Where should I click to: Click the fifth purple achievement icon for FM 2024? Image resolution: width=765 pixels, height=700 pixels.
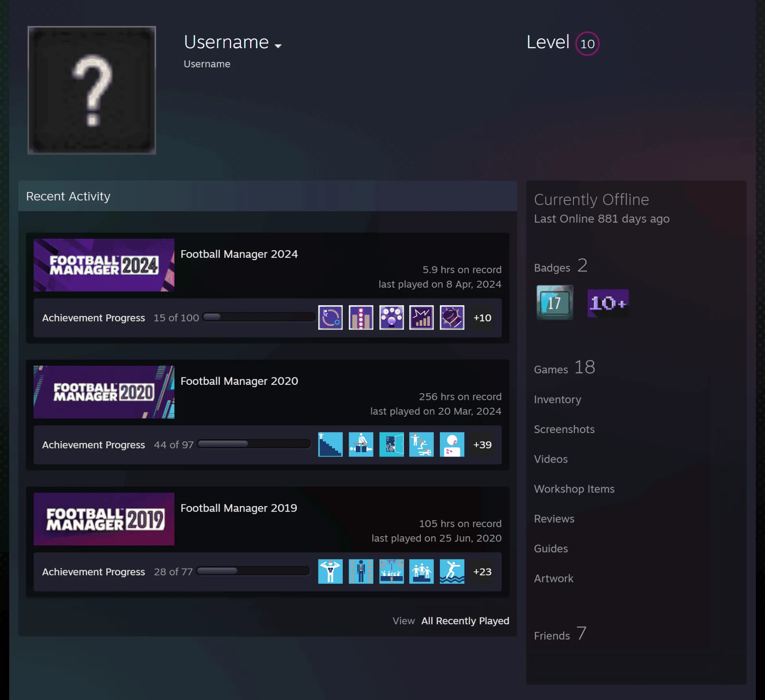click(452, 318)
